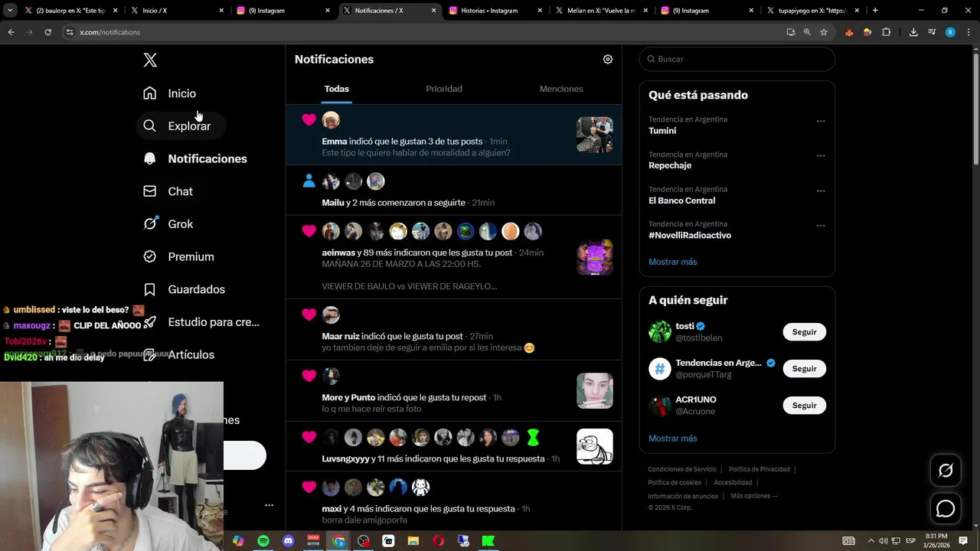Follow Tendencias en Argentina account
Viewport: 980px width, 551px height.
click(x=804, y=369)
